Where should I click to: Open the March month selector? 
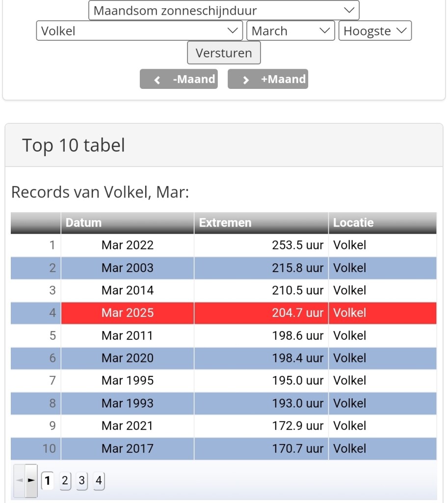290,31
